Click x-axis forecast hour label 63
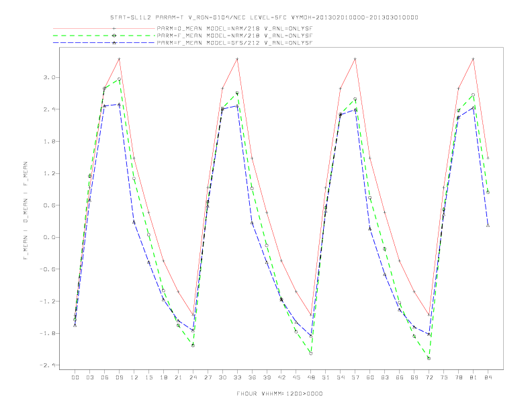This screenshot has height=411, width=532. pyautogui.click(x=385, y=377)
